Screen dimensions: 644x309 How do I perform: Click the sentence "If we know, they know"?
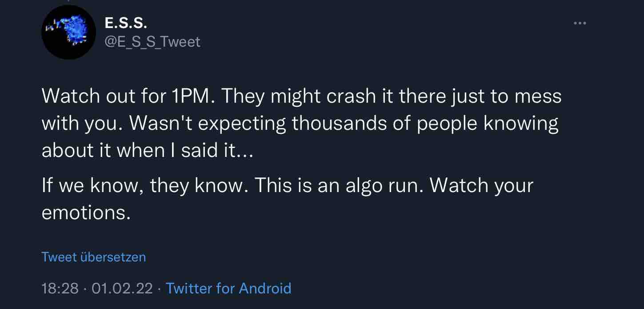click(x=145, y=185)
